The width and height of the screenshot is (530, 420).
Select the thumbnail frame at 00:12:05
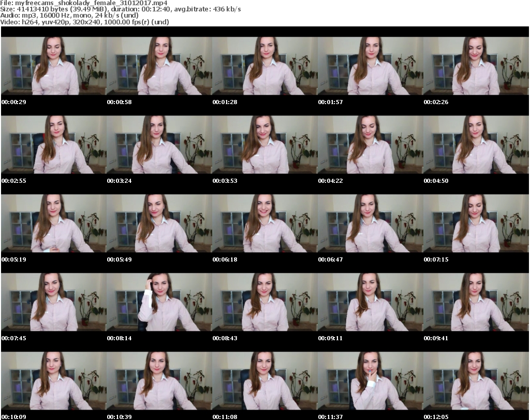coord(476,381)
